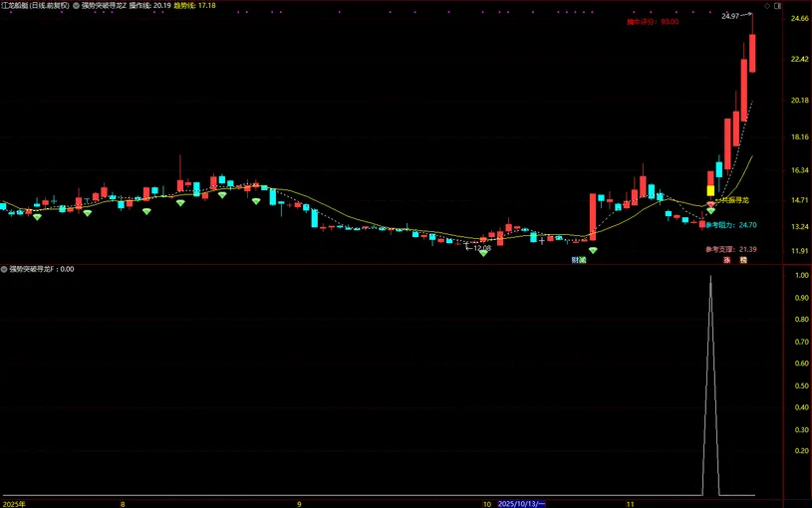Click the 16.34 price axis label

800,170
